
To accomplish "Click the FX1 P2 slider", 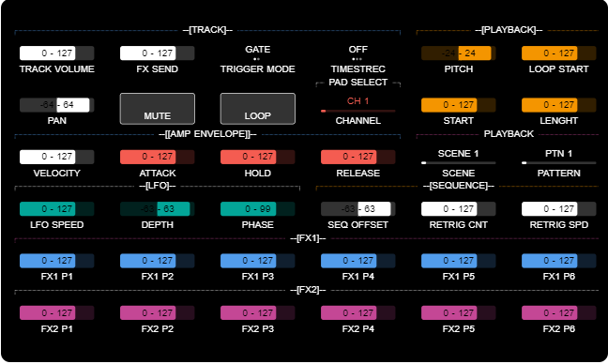I will pos(157,261).
